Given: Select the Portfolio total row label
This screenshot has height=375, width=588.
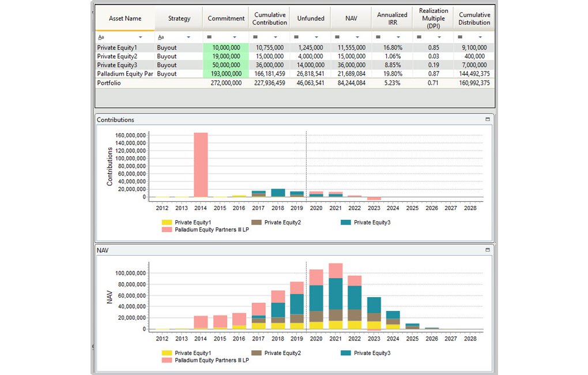Looking at the screenshot, I should tap(110, 83).
